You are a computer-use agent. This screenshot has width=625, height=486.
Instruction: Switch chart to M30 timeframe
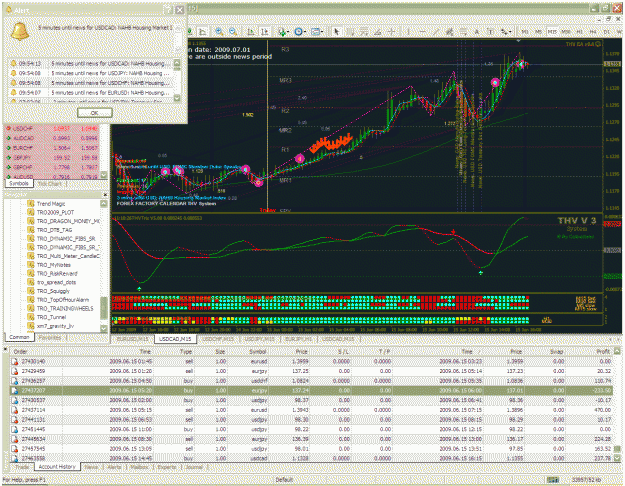tap(566, 31)
